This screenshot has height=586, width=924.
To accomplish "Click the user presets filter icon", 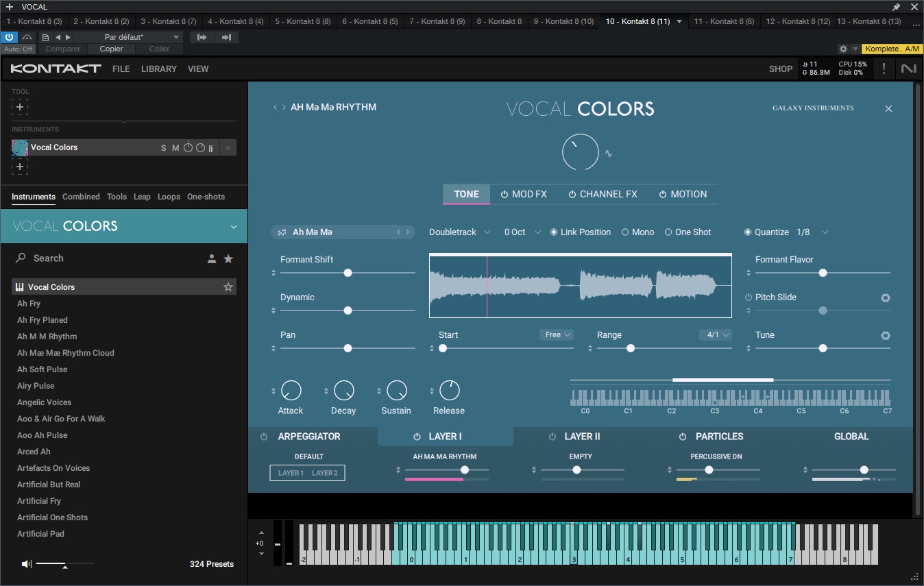I will tap(212, 258).
